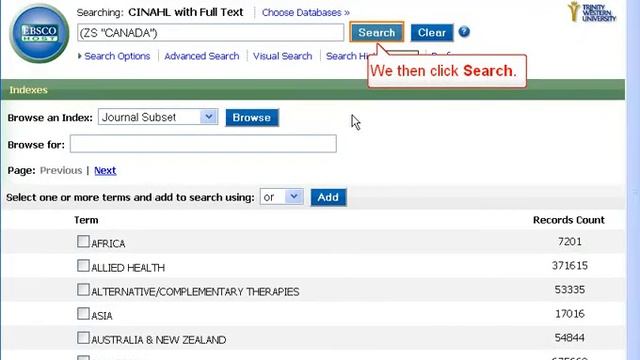Viewport: 640px width, 360px height.
Task: Check the ALLIED HEALTH term checkbox
Action: [83, 266]
